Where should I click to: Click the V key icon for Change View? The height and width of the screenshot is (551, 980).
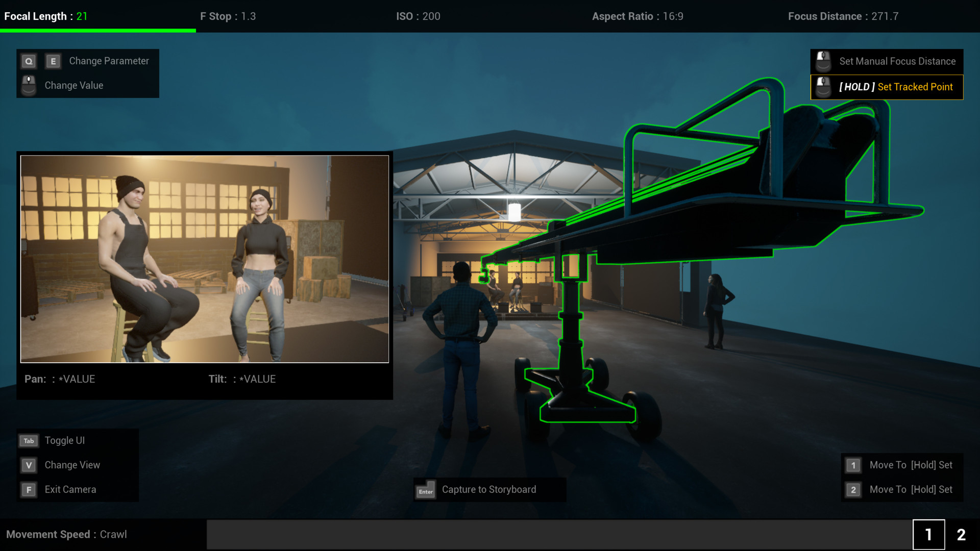[x=29, y=465]
